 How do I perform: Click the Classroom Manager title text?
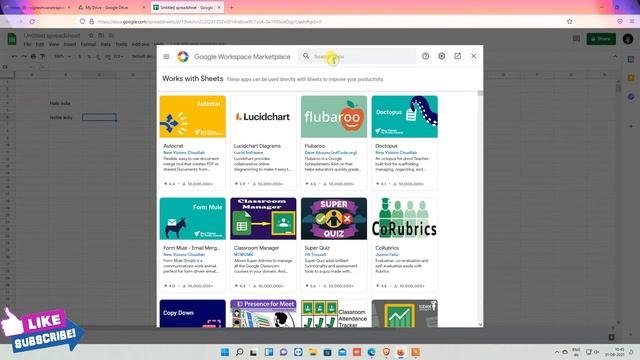point(256,248)
